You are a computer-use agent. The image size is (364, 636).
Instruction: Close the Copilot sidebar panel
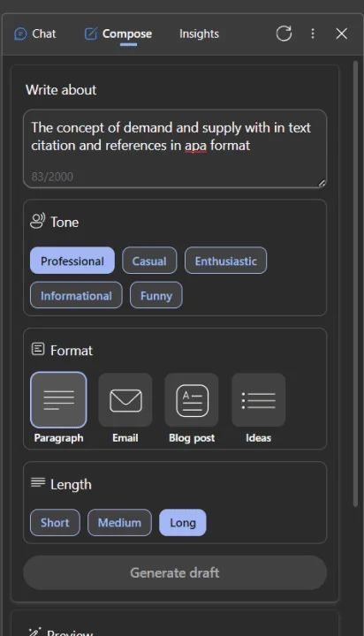coord(342,34)
